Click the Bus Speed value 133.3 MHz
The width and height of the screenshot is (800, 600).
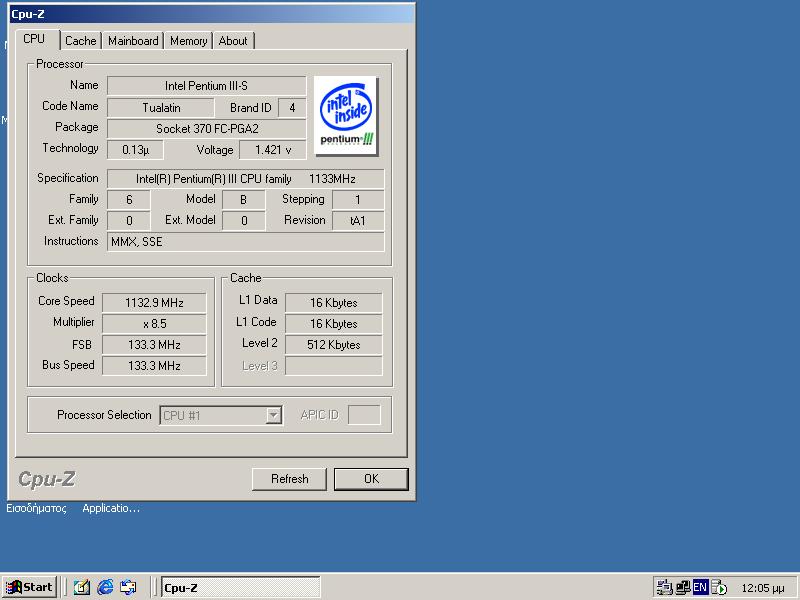pos(154,366)
